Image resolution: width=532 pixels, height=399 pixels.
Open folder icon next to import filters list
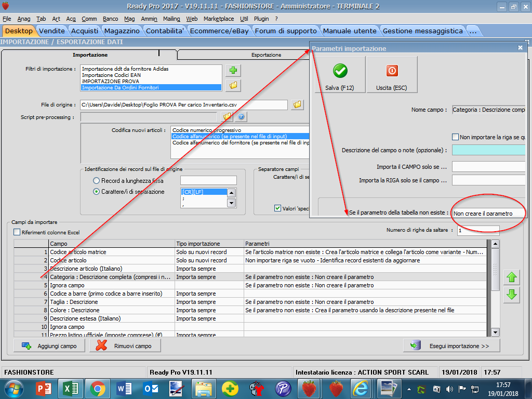233,85
